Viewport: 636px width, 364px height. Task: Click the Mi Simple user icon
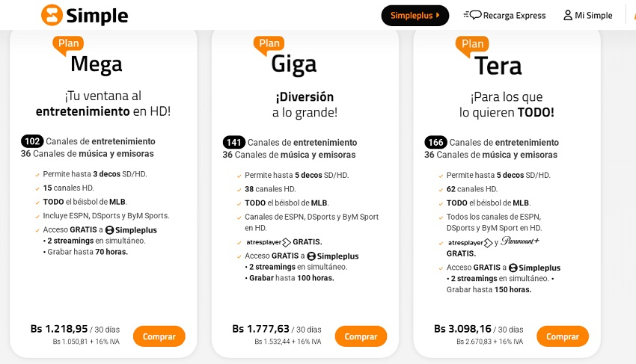click(x=568, y=15)
